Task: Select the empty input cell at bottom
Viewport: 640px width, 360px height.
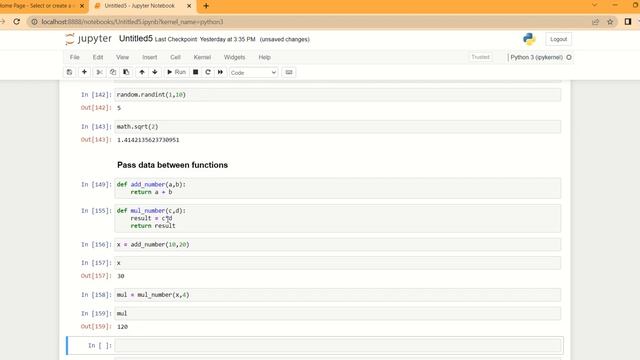Action: (x=338, y=346)
